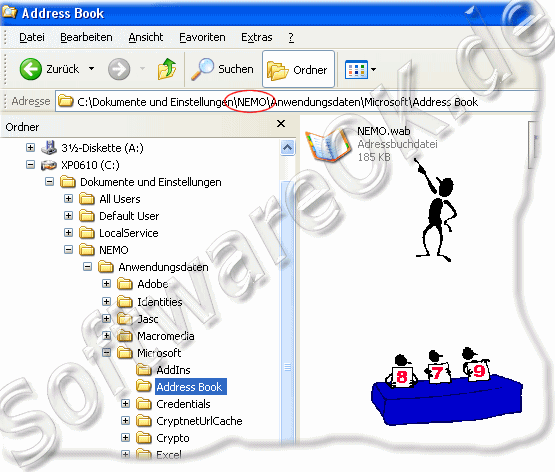Image resolution: width=555 pixels, height=472 pixels.
Task: Expand the Adobe folder node
Action: [x=106, y=283]
